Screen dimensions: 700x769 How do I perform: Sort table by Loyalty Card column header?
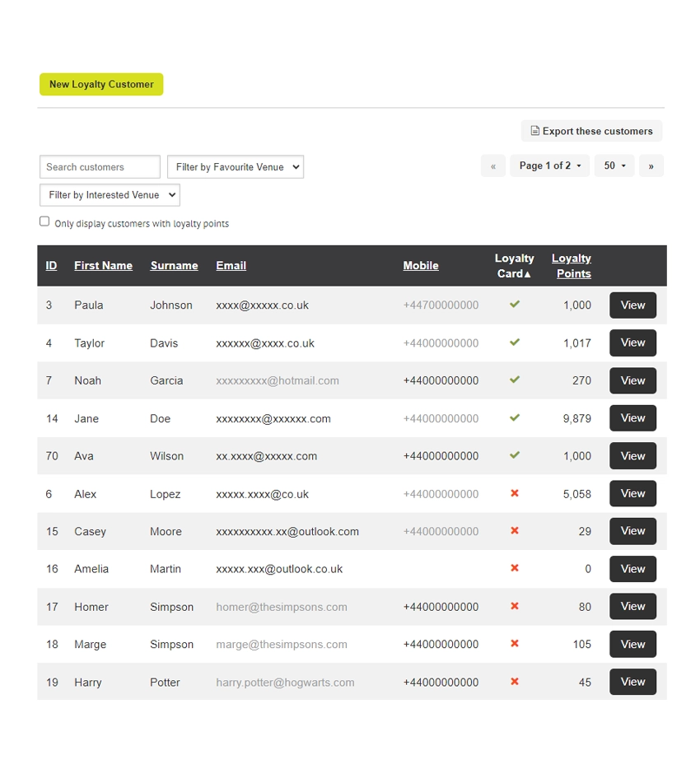(514, 266)
